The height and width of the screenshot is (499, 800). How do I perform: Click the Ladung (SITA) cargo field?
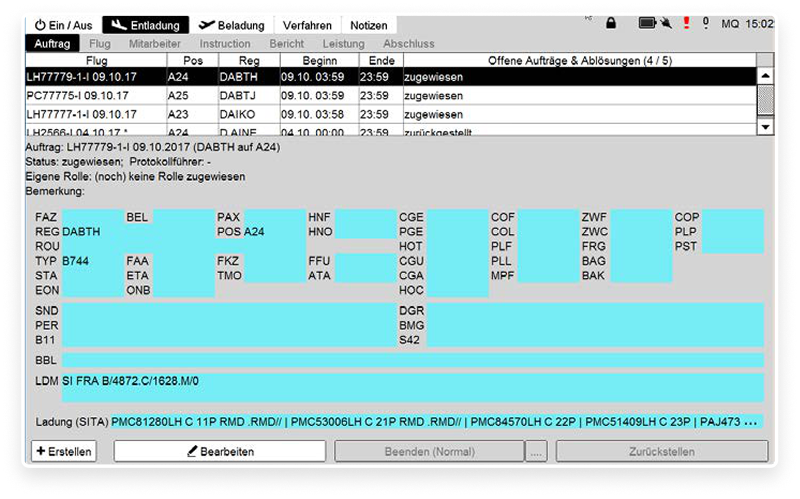436,422
